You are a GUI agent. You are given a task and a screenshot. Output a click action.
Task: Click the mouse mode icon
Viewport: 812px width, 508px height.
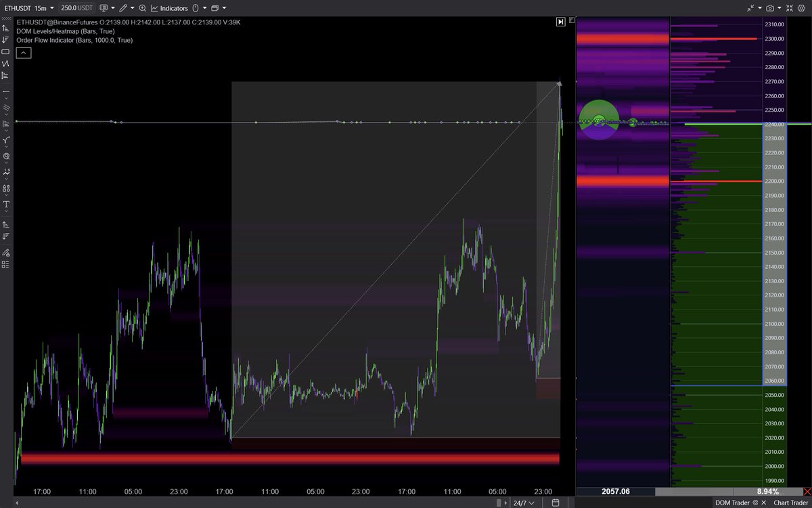tap(196, 8)
